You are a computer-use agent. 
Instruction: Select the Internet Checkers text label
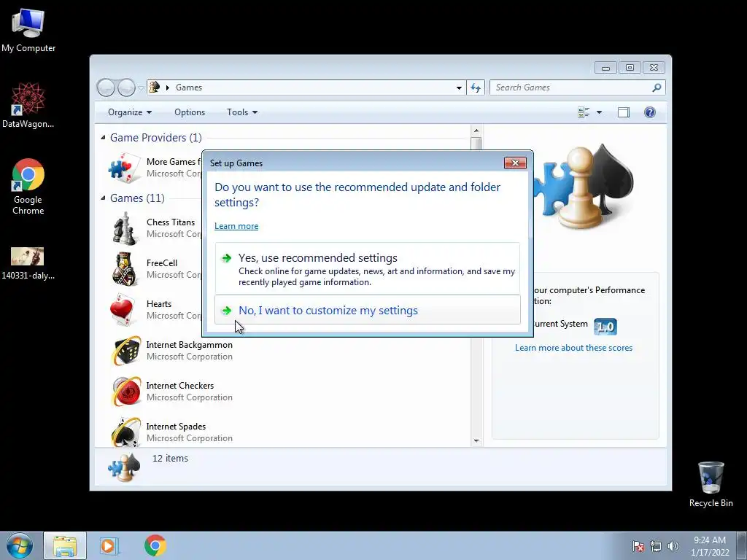[x=180, y=386]
